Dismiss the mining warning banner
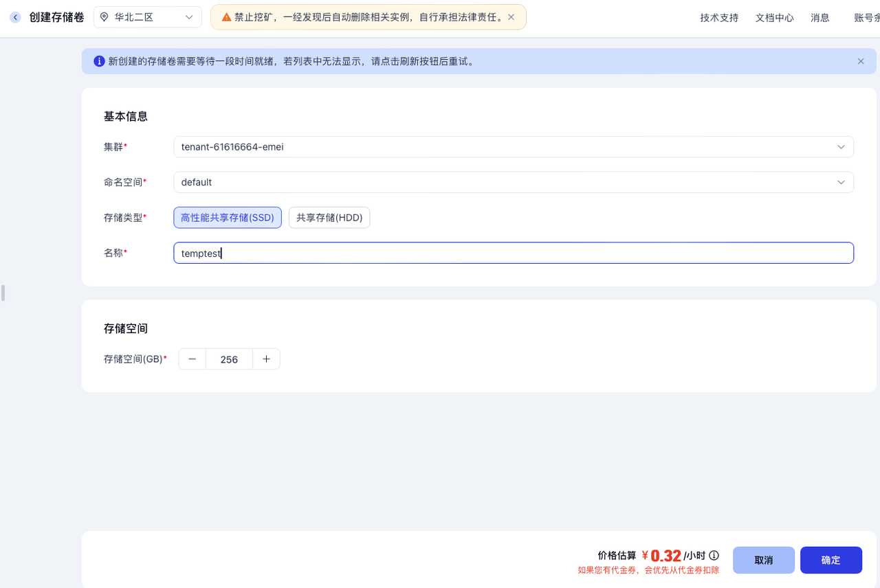Image resolution: width=880 pixels, height=588 pixels. click(511, 17)
